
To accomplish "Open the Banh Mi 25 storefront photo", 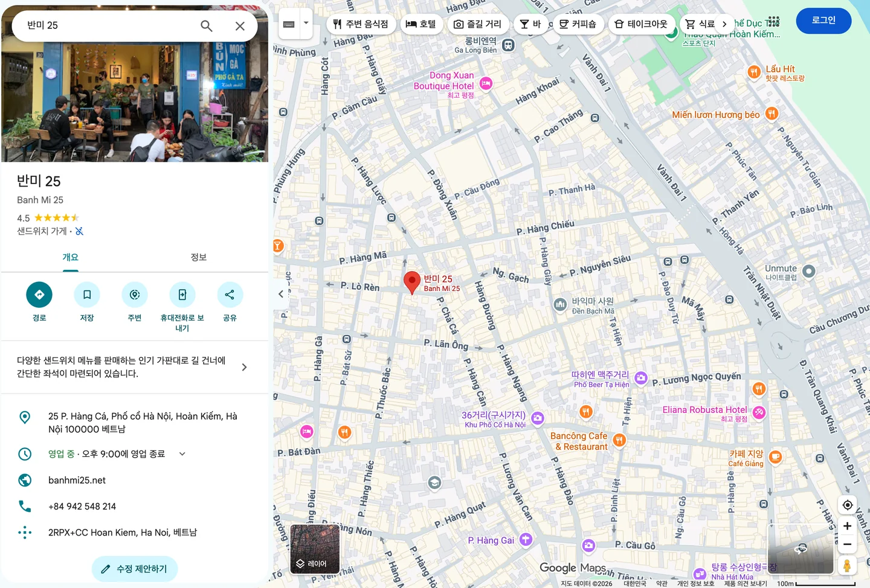I will 135,101.
